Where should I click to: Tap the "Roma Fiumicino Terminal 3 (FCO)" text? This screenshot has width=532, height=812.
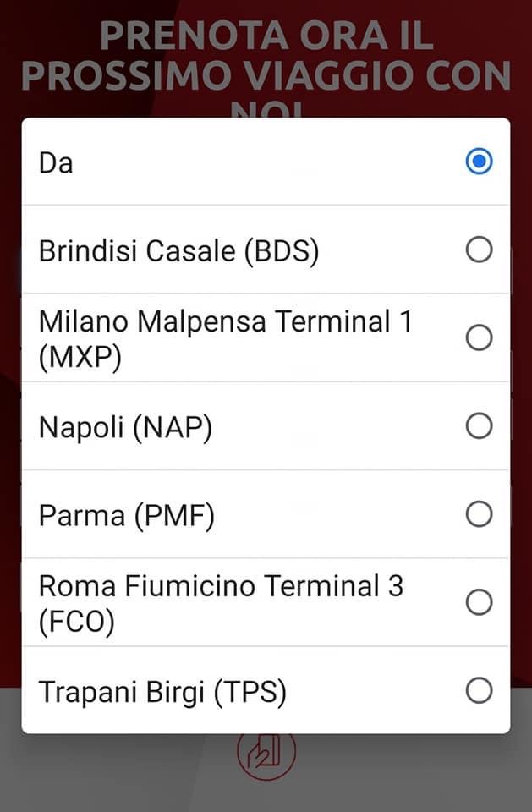coord(221,602)
